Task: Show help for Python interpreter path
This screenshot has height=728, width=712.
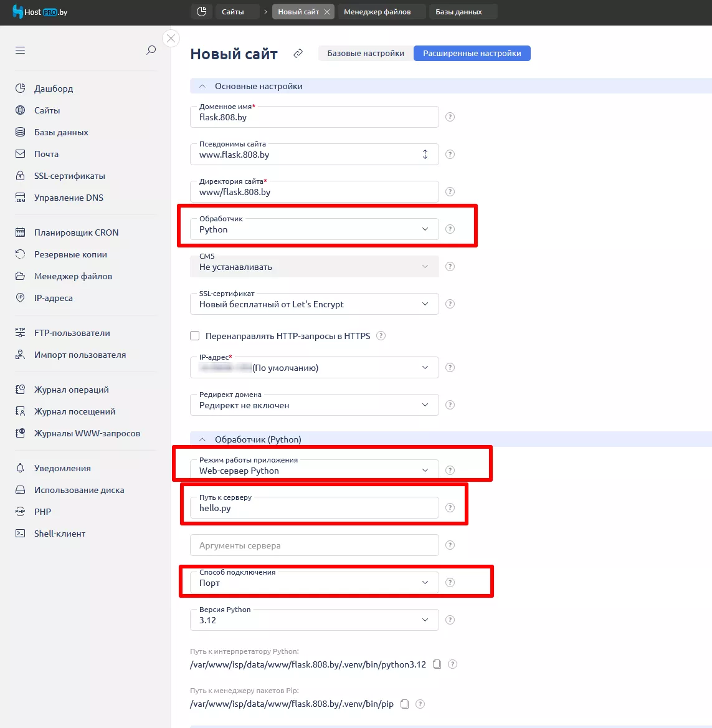Action: click(452, 664)
